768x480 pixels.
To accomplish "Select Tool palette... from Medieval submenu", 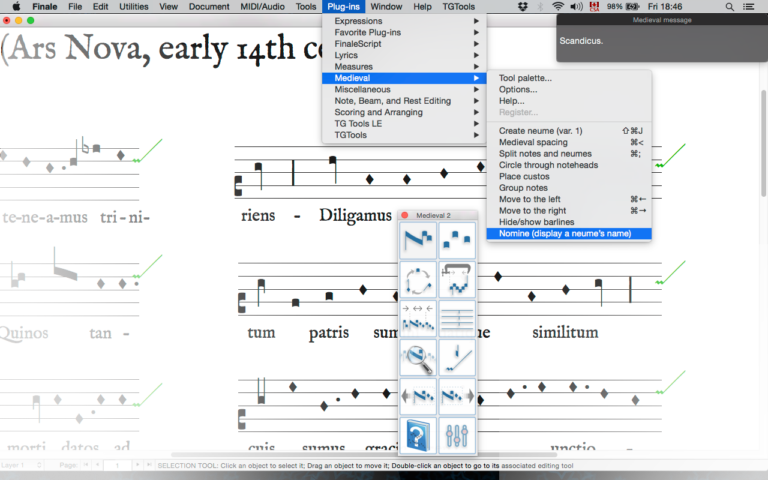I will point(525,78).
